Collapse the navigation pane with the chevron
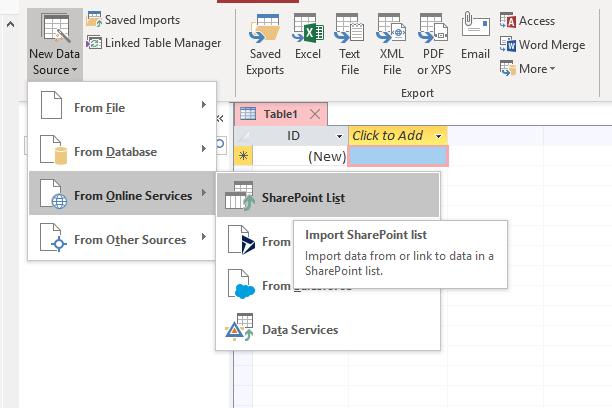 (220, 118)
